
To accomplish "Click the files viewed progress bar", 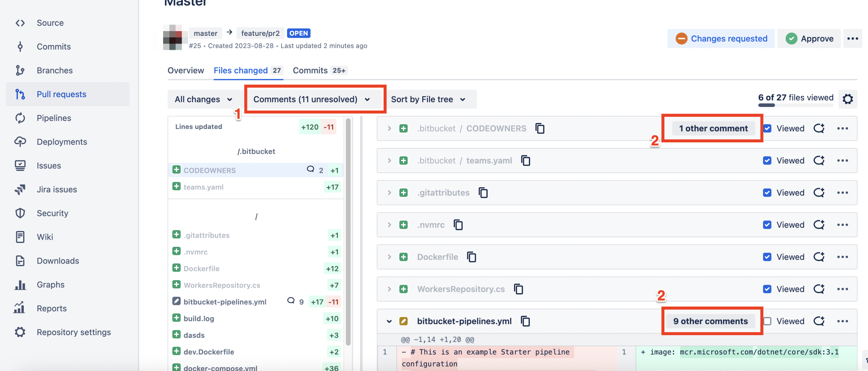I will tap(796, 105).
